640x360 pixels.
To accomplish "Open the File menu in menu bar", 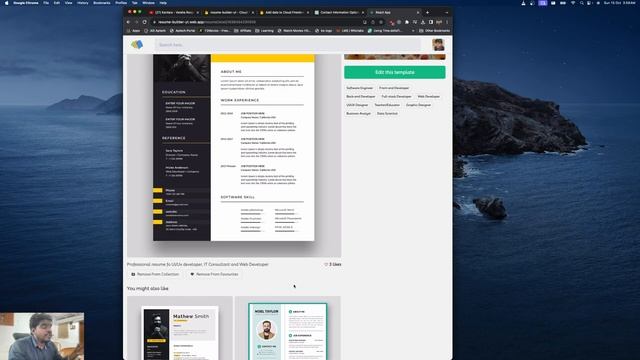I will click(x=46, y=3).
